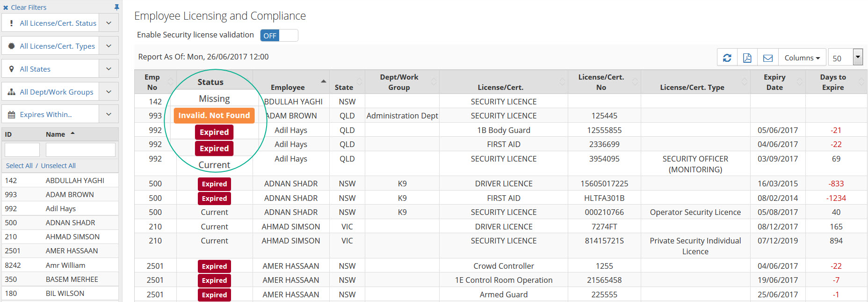868x302 pixels.
Task: Expand All License/Cert. Types dropdown
Action: tap(108, 46)
